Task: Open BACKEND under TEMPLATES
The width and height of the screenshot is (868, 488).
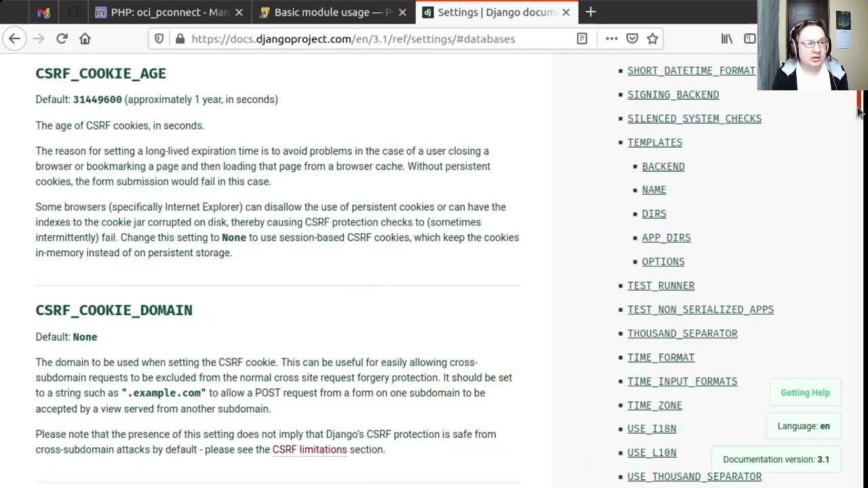Action: click(x=663, y=166)
